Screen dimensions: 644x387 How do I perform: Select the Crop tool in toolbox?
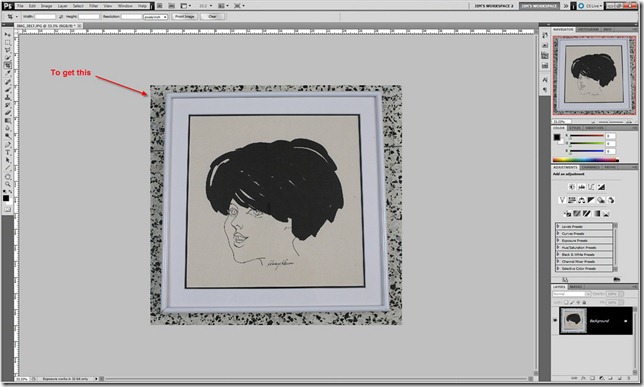[7, 65]
